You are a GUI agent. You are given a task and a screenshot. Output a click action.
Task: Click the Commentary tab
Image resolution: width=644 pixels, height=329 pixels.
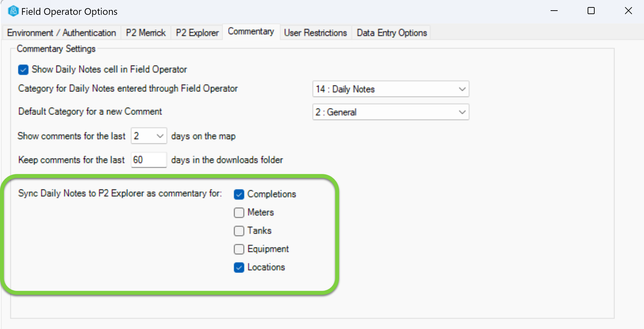coord(251,32)
